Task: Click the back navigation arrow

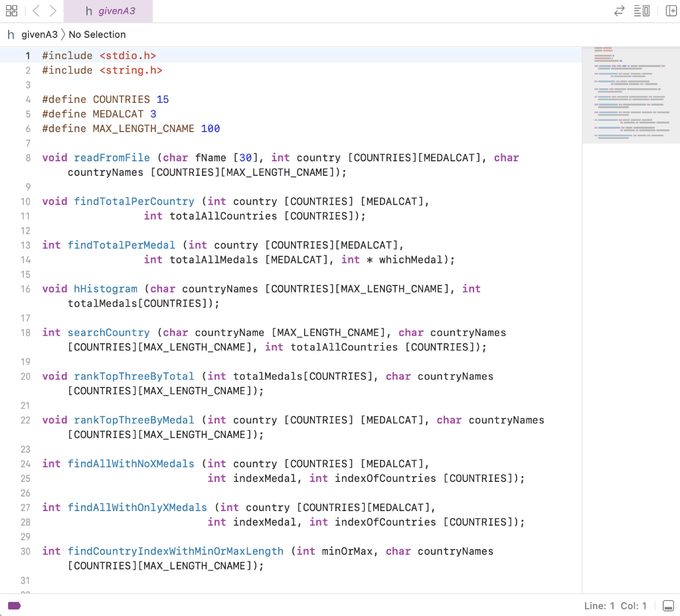Action: pyautogui.click(x=35, y=11)
